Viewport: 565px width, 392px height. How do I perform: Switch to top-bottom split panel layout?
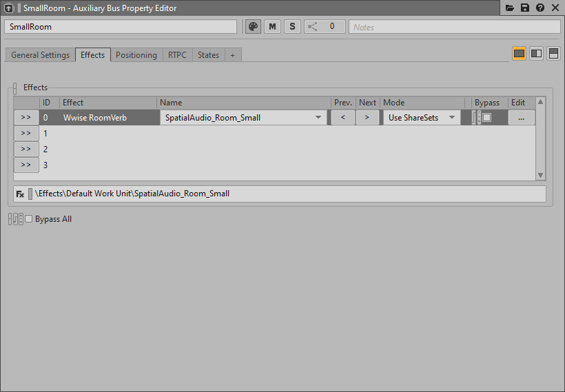553,54
